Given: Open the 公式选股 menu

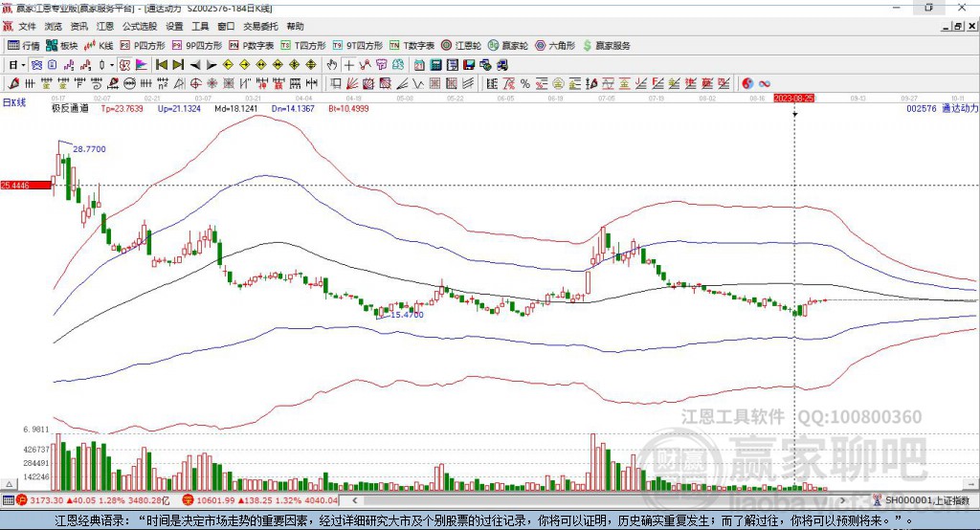Looking at the screenshot, I should pos(140,26).
